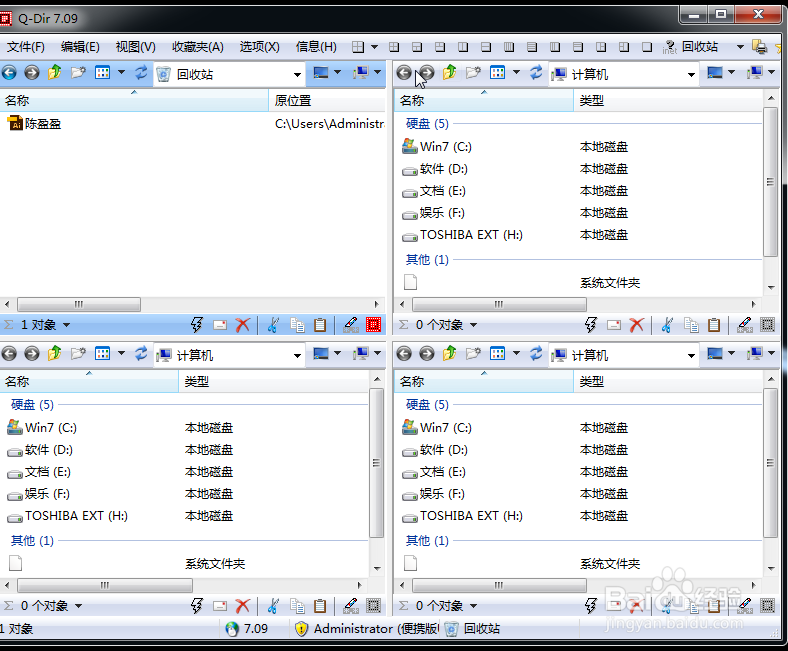Go back in top-right Computer pane
This screenshot has height=651, width=788.
pyautogui.click(x=404, y=73)
